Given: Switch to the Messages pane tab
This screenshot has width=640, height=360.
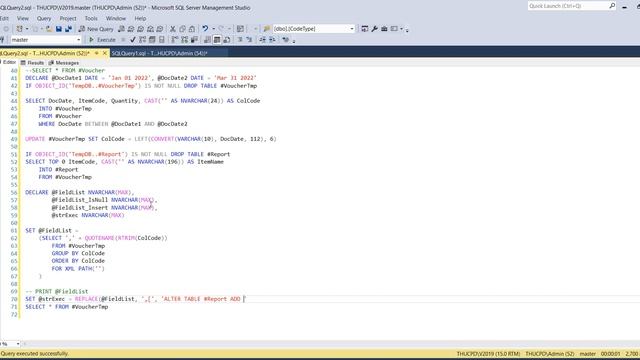Looking at the screenshot, I should (x=64, y=63).
